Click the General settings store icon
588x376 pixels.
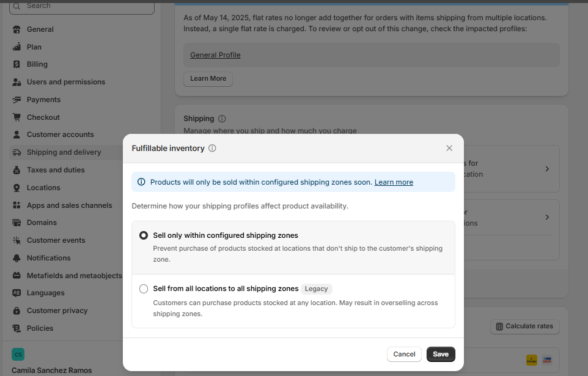coord(17,29)
